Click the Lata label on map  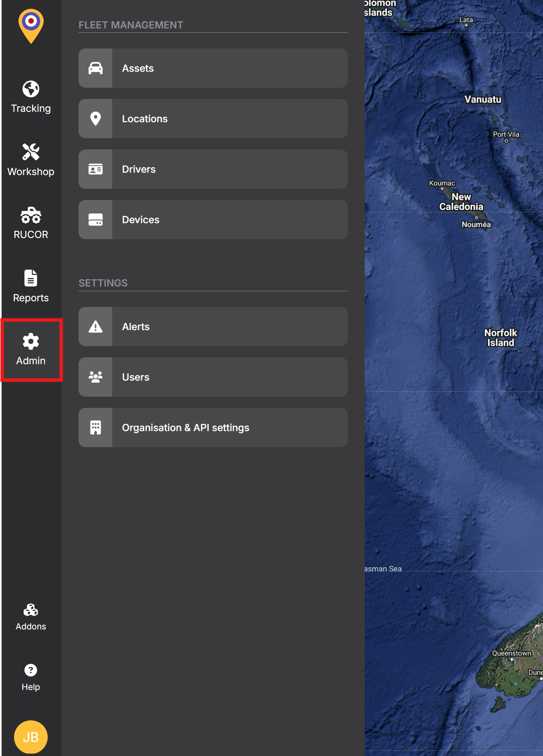[466, 20]
